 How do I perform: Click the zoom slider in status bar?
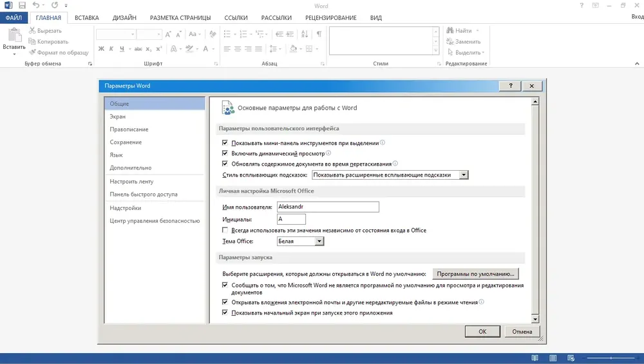click(x=611, y=358)
